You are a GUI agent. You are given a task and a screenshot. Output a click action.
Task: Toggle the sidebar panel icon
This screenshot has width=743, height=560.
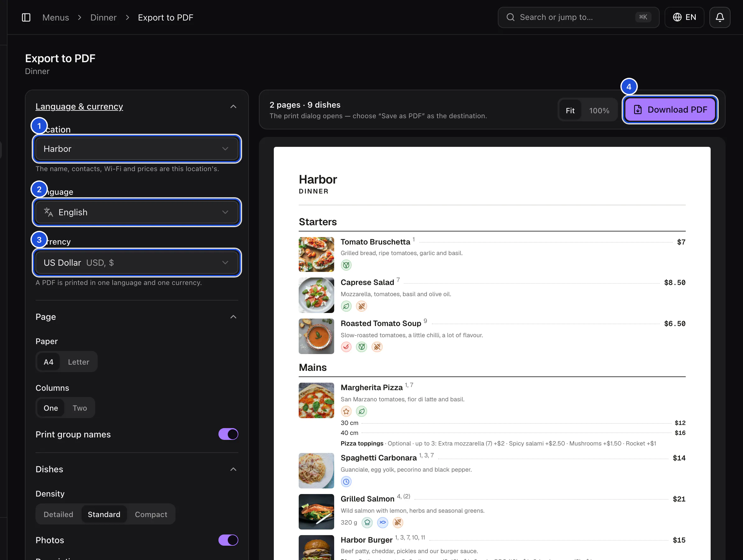[x=26, y=17]
